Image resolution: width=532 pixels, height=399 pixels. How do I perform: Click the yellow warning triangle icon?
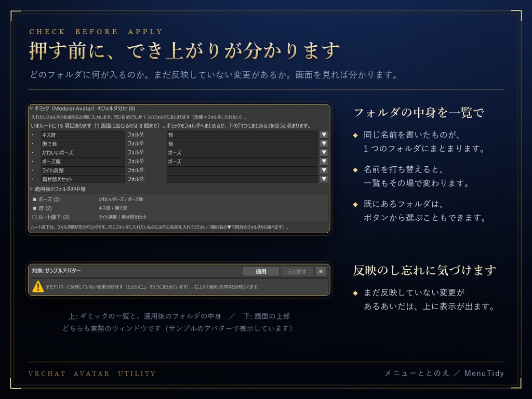38,287
